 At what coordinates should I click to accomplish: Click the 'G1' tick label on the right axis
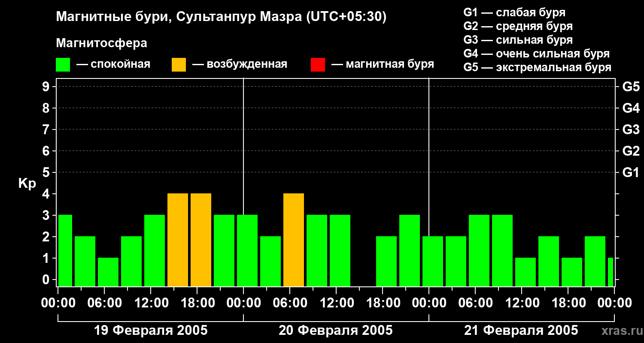(x=631, y=172)
